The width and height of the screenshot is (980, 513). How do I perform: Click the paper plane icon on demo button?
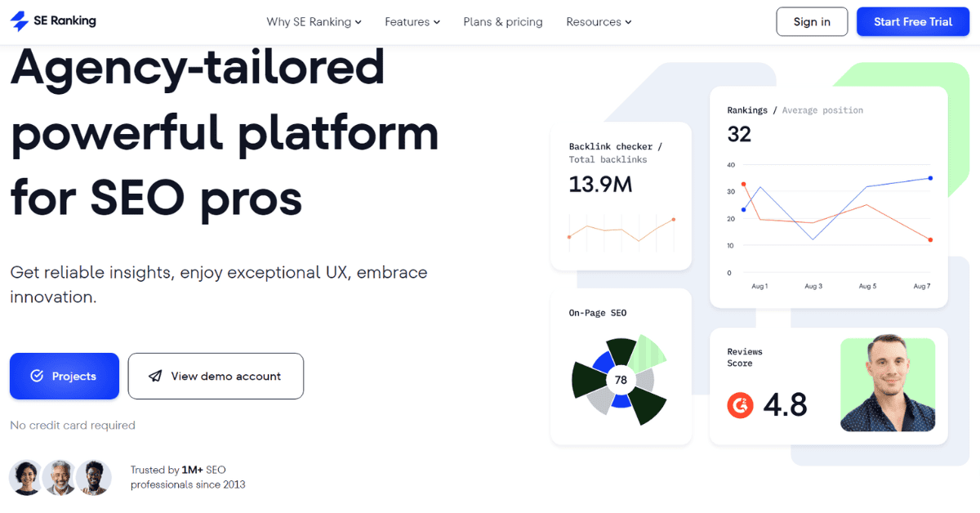(155, 377)
